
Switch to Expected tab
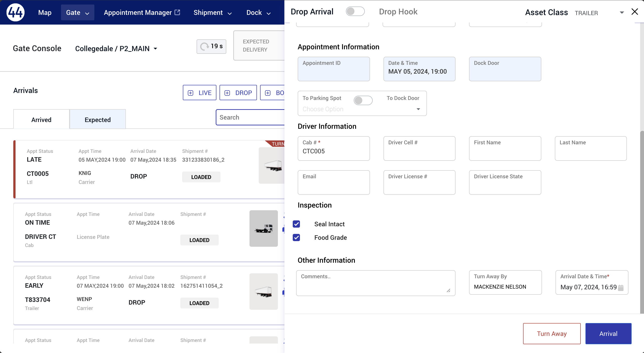tap(98, 120)
